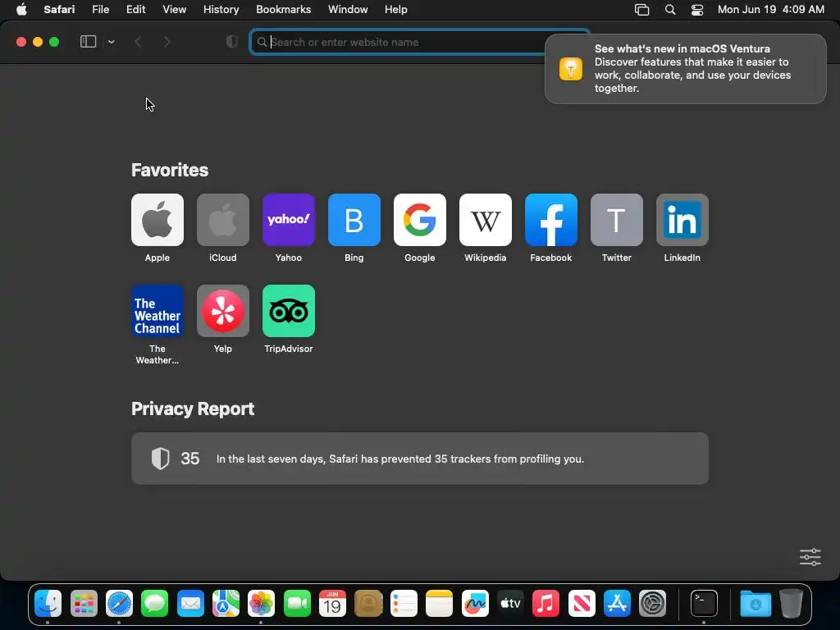Open the View menu
This screenshot has height=630, width=840.
pos(174,9)
